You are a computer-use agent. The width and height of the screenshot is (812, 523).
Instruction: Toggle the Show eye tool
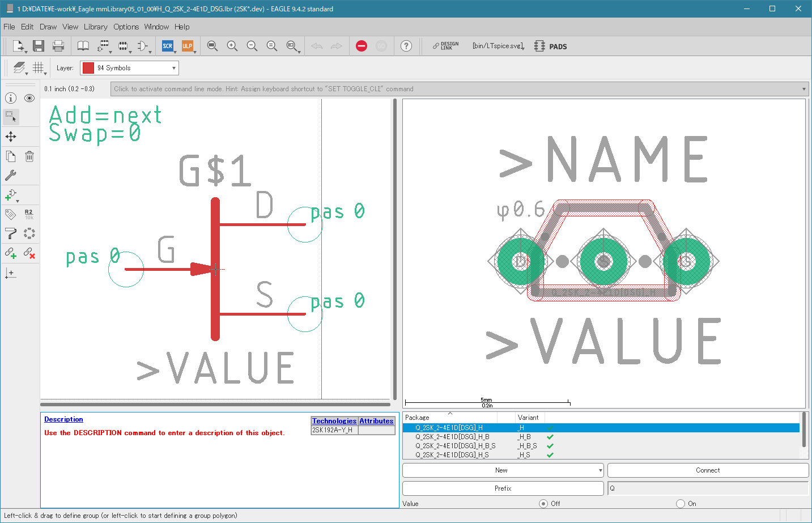pyautogui.click(x=29, y=98)
